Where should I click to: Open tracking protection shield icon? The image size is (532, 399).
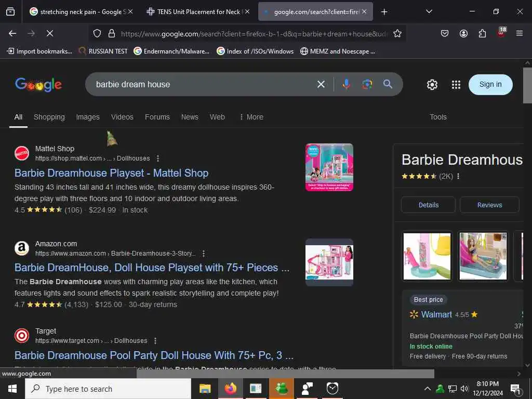pyautogui.click(x=97, y=34)
